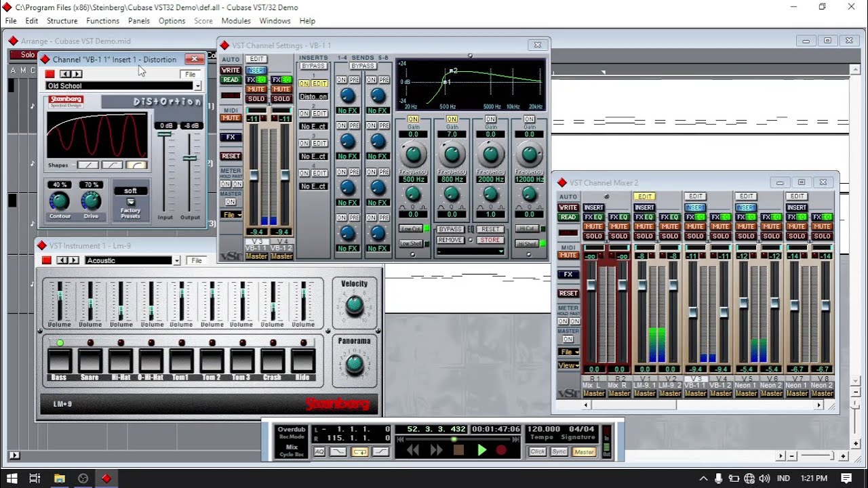Click the EQ STORE button
Viewport: 868px width, 488px height.
(490, 240)
